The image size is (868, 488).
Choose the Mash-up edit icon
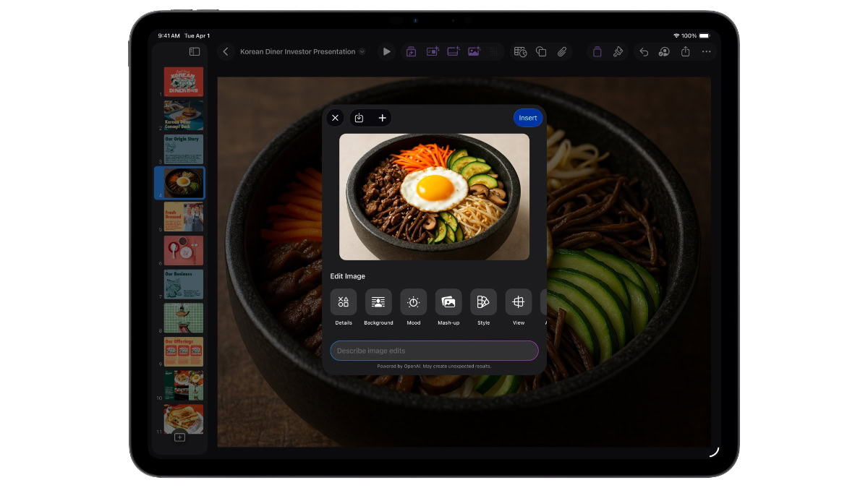coord(448,301)
